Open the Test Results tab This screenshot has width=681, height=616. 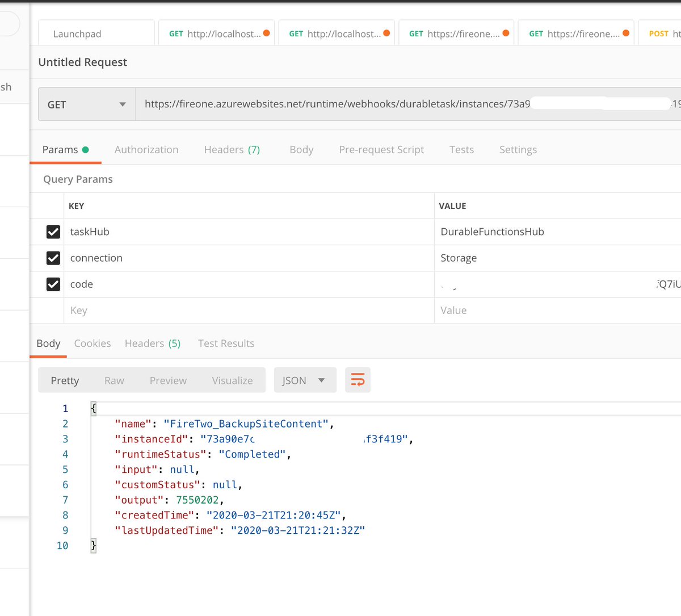pos(226,343)
